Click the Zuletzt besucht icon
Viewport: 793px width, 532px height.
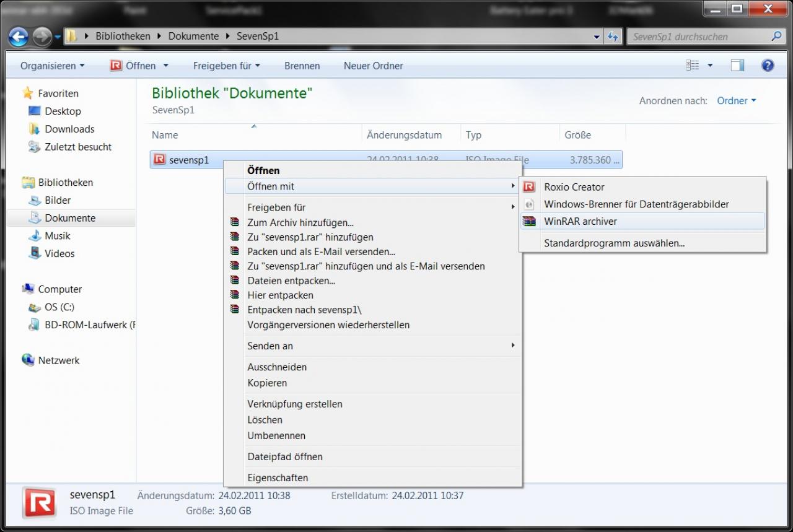pyautogui.click(x=35, y=147)
